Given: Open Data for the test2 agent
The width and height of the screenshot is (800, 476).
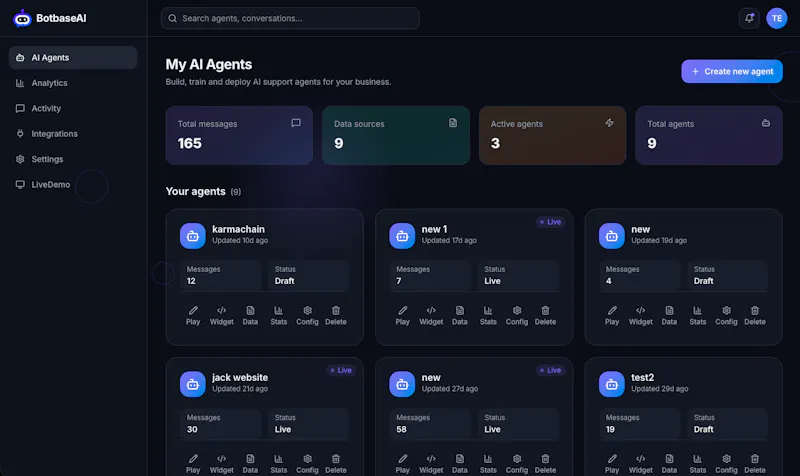Looking at the screenshot, I should pyautogui.click(x=669, y=464).
